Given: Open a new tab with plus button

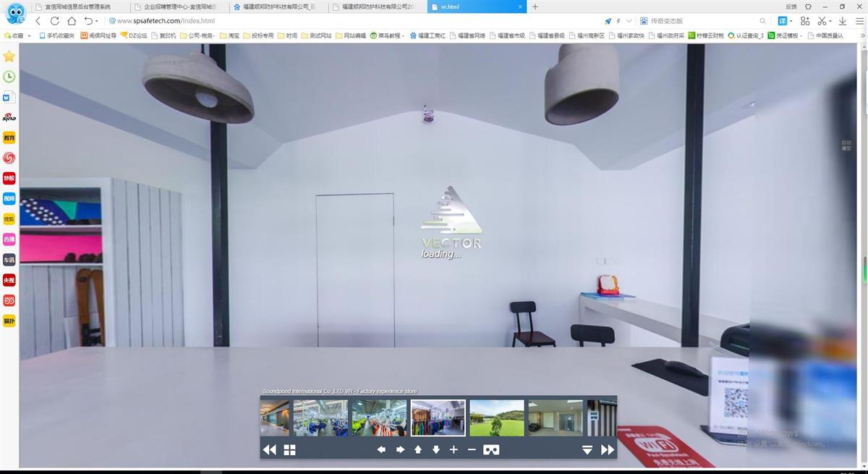Looking at the screenshot, I should (x=535, y=7).
